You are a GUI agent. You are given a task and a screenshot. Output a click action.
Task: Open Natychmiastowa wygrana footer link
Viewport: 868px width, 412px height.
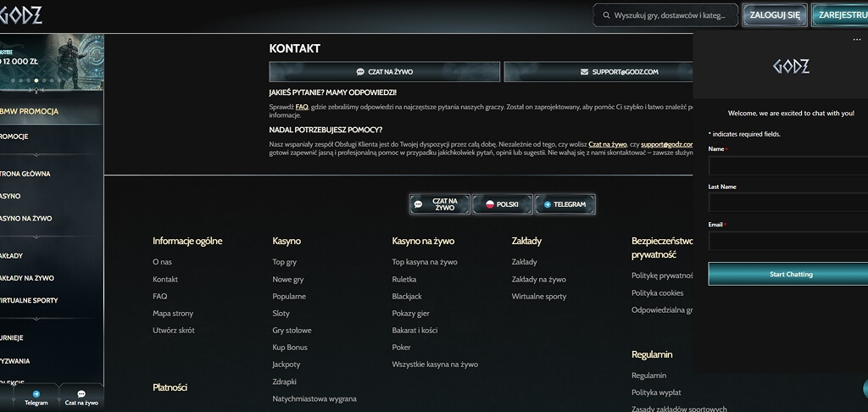314,398
